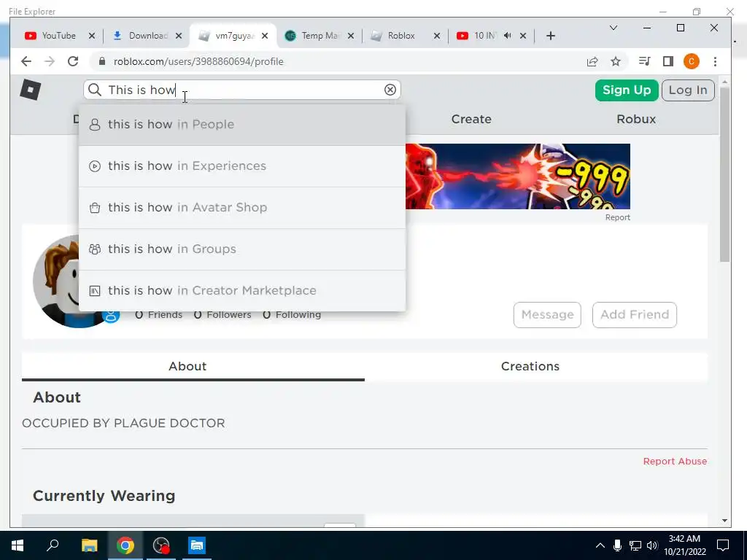The height and width of the screenshot is (560, 747).
Task: Click the Add Friend button
Action: (x=635, y=315)
